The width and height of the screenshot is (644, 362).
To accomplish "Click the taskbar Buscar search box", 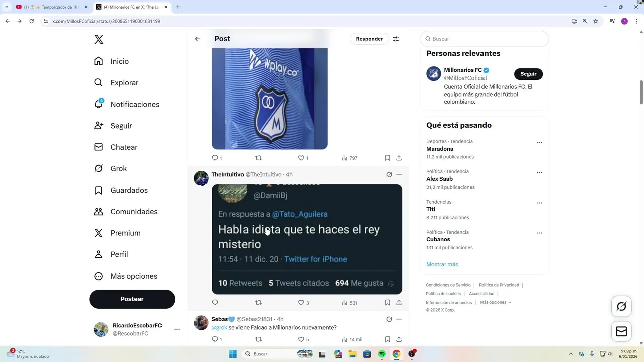I will 278,354.
